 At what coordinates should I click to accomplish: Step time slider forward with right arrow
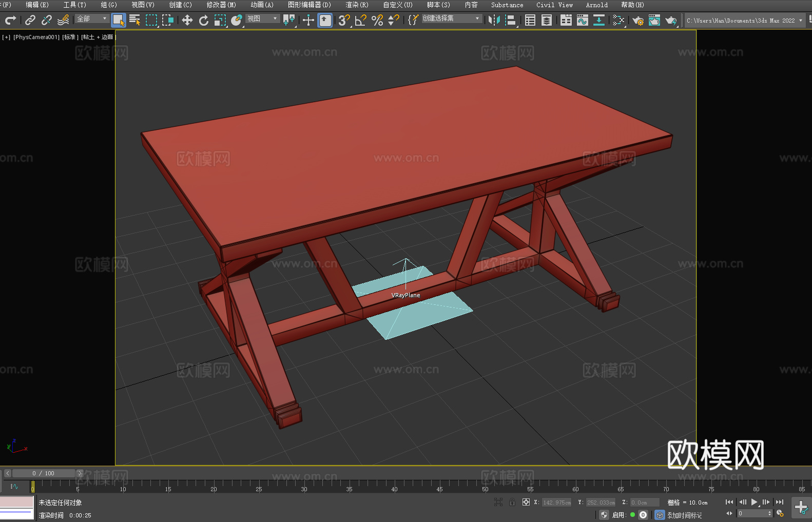tap(80, 473)
